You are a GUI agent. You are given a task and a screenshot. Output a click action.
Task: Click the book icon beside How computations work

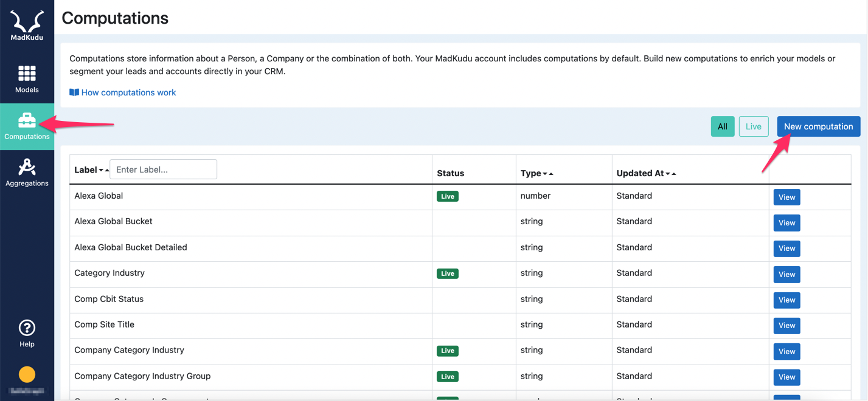[74, 92]
